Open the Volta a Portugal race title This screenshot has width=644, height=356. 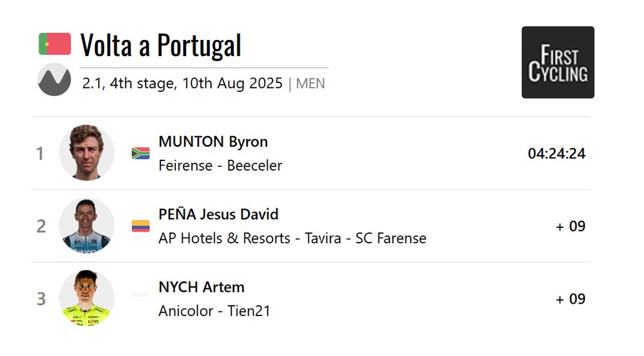click(160, 45)
